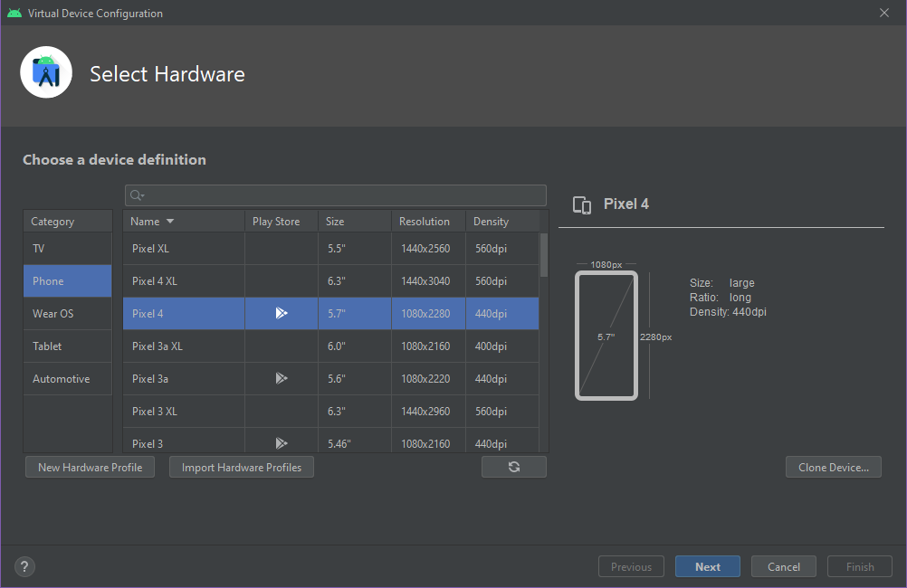The image size is (907, 588).
Task: Click the phone device icon beside Pixel 4 title
Action: [583, 204]
